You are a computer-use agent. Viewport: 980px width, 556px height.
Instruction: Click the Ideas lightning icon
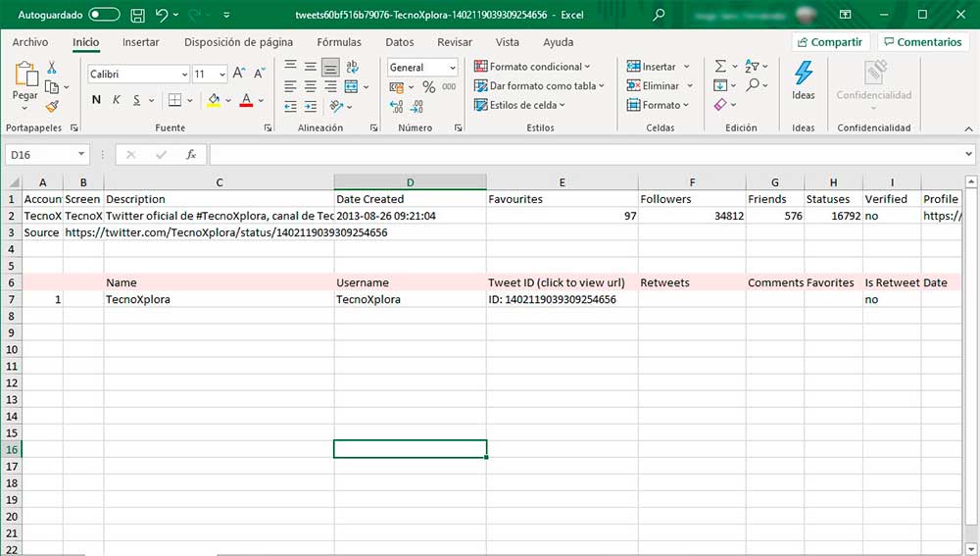[804, 74]
